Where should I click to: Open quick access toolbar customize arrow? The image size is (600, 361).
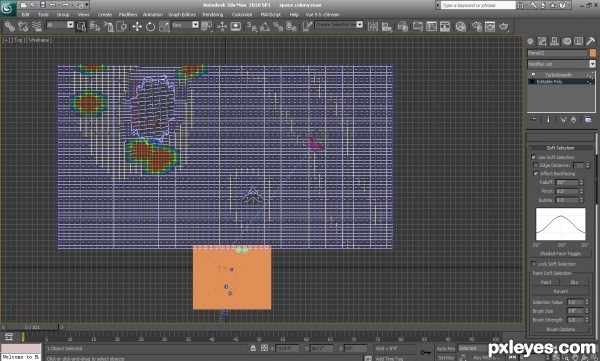87,5
